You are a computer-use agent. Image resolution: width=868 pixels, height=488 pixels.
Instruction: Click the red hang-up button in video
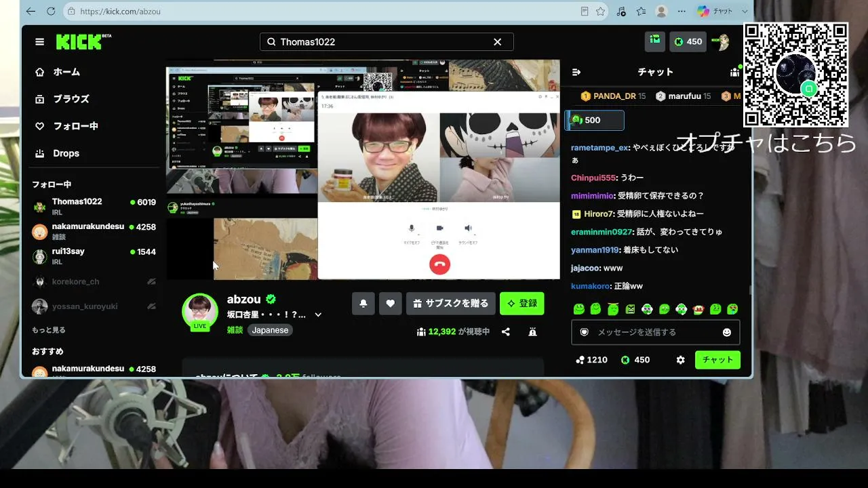[439, 264]
